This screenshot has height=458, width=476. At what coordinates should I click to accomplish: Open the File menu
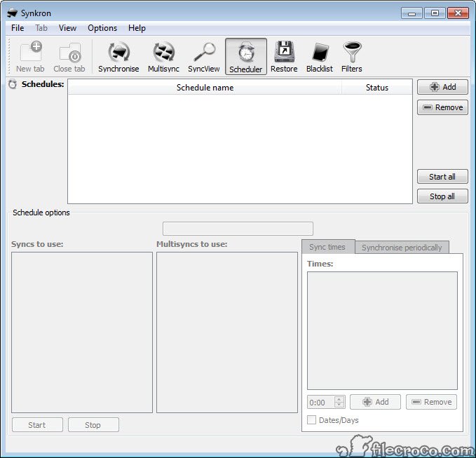click(x=18, y=28)
